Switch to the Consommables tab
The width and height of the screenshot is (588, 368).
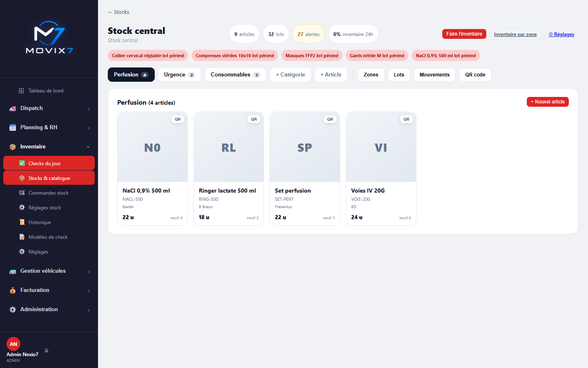pos(236,75)
